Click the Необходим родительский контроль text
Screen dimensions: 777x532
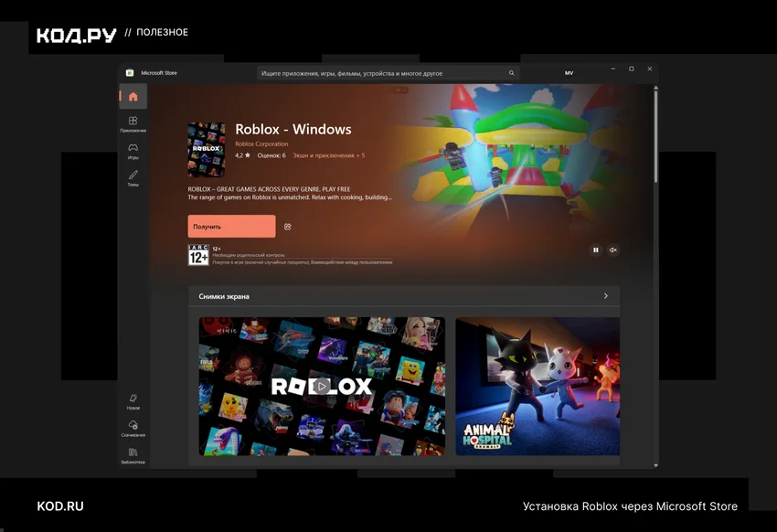[249, 255]
